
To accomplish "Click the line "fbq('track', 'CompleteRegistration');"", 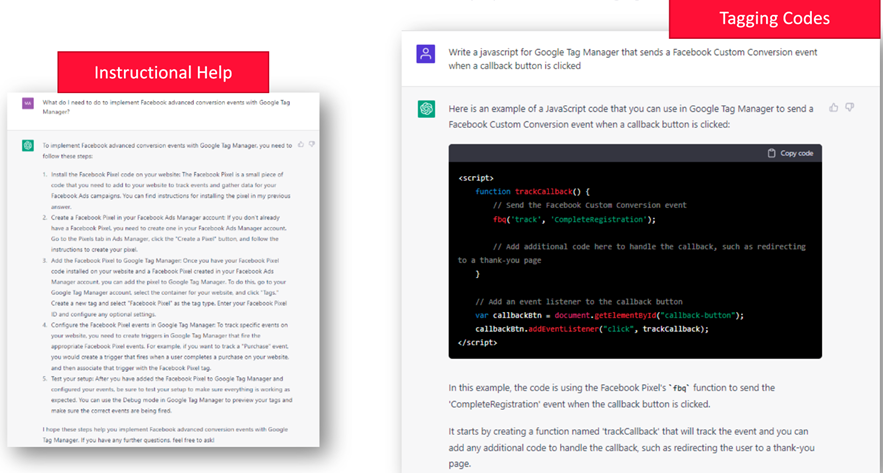I will coord(574,219).
